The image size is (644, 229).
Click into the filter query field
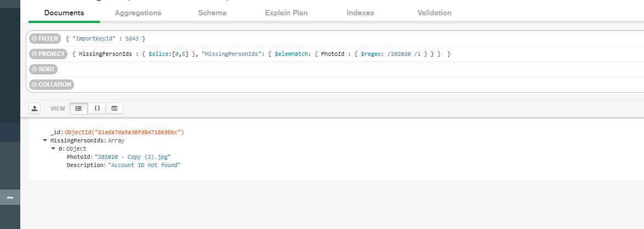pyautogui.click(x=353, y=38)
